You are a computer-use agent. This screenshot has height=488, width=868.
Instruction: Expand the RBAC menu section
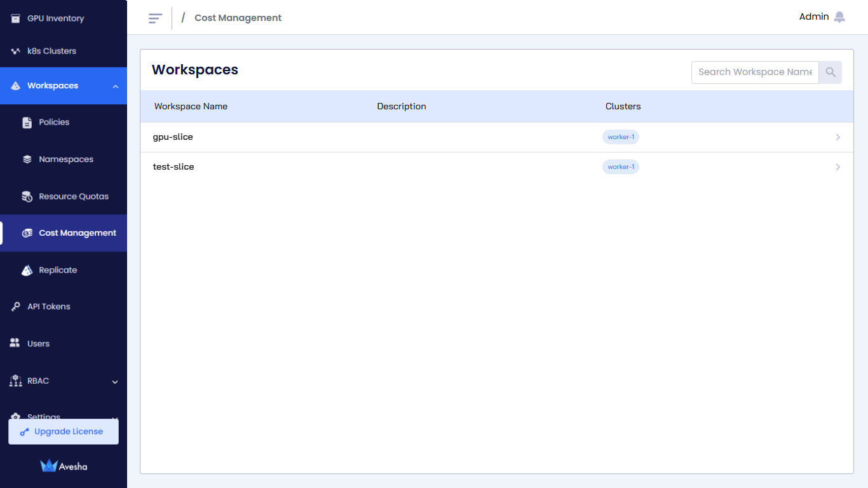tap(115, 382)
